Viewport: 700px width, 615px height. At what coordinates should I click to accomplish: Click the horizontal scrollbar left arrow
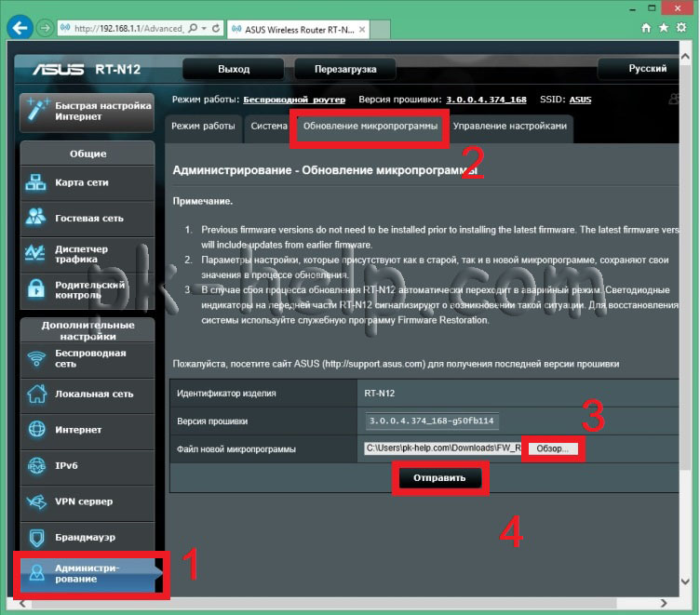[22, 604]
